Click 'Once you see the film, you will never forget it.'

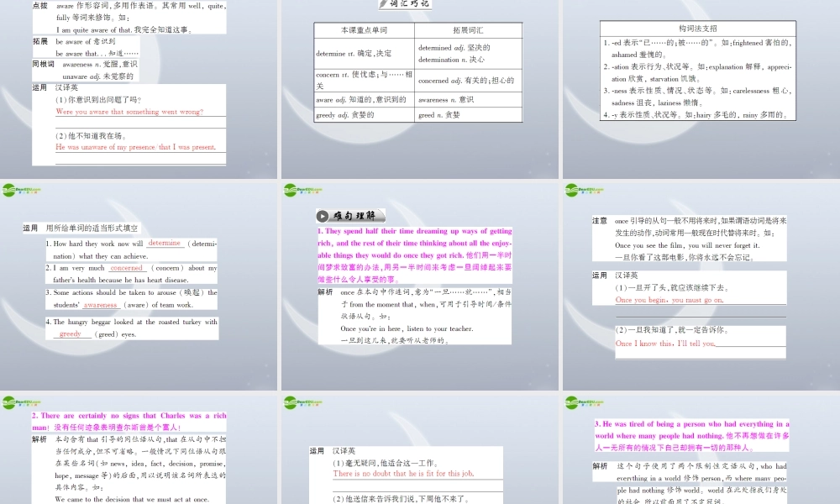coord(687,245)
